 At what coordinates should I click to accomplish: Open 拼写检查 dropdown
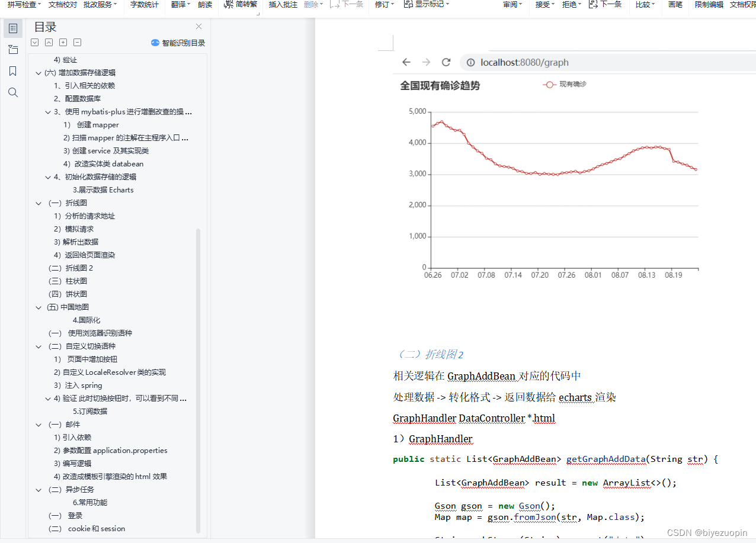[x=24, y=5]
